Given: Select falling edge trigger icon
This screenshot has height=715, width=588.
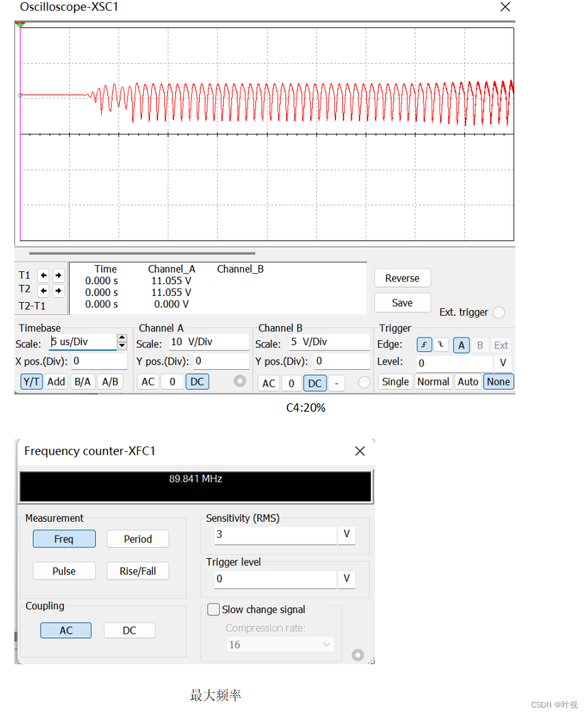Looking at the screenshot, I should click(x=442, y=344).
